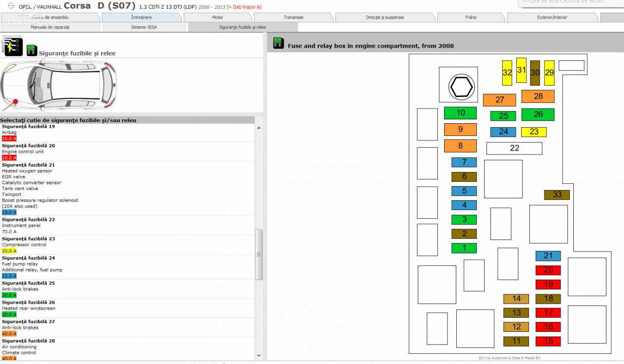Click blue fuse 5 in diagram

pyautogui.click(x=464, y=191)
